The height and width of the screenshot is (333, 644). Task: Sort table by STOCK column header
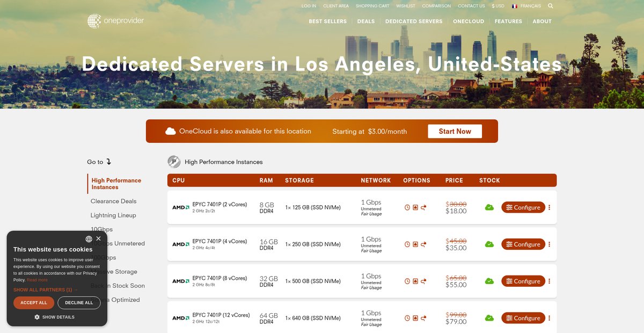tap(489, 180)
